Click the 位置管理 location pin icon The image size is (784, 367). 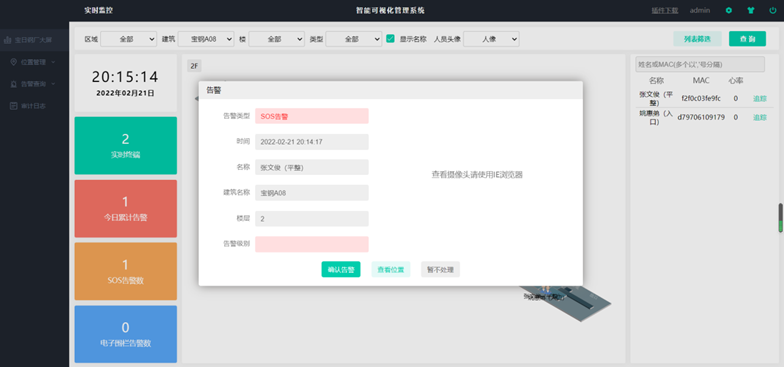tap(14, 62)
